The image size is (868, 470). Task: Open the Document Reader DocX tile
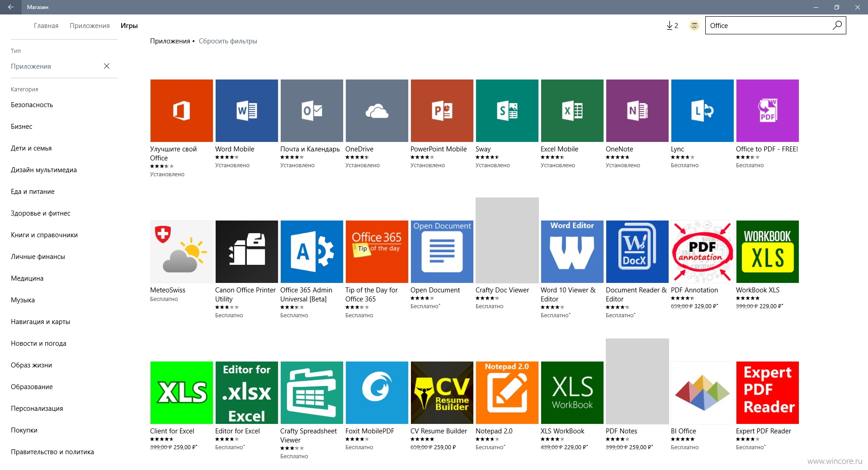coord(637,252)
